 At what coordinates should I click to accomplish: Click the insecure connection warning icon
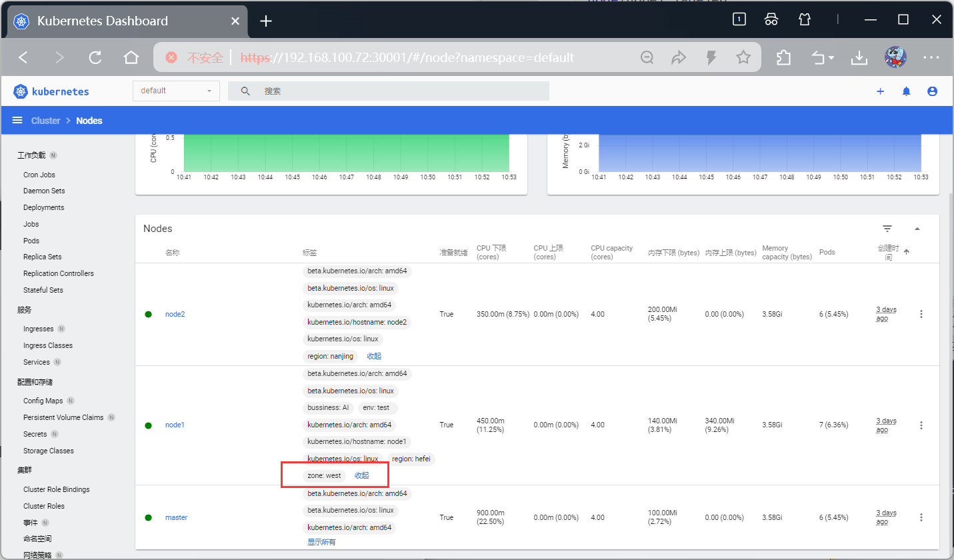pos(171,57)
